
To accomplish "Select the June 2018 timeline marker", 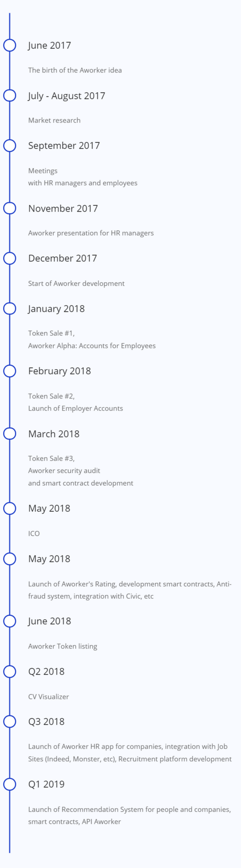I will coord(10,621).
